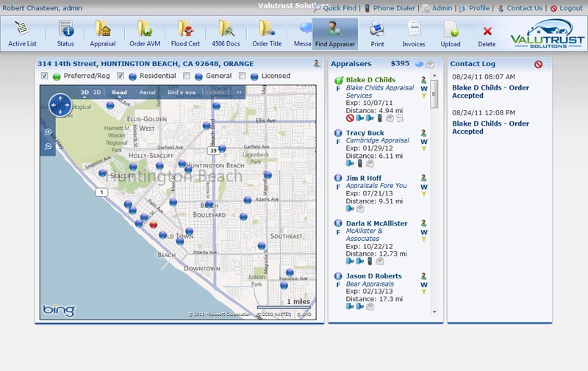
Task: Select appraiser Tracy Buck
Action: pos(365,133)
